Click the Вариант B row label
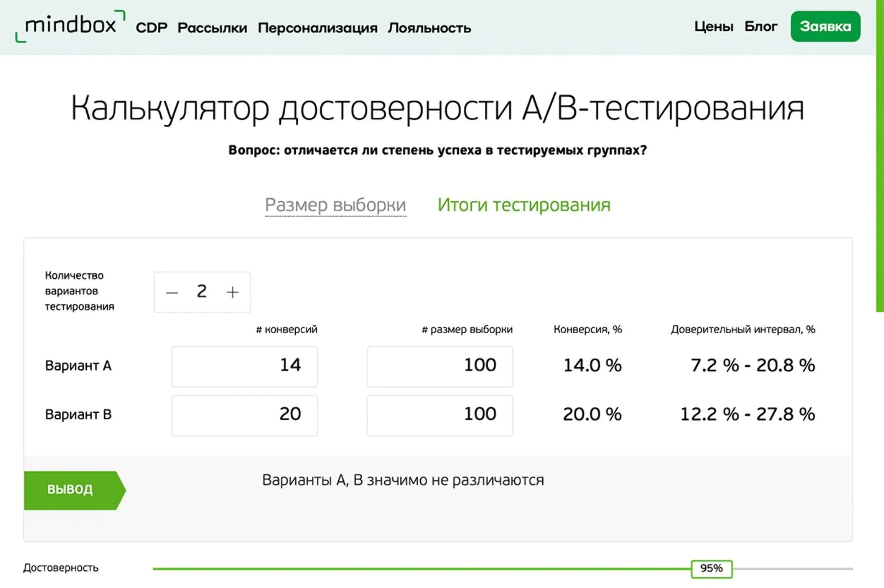 78,414
